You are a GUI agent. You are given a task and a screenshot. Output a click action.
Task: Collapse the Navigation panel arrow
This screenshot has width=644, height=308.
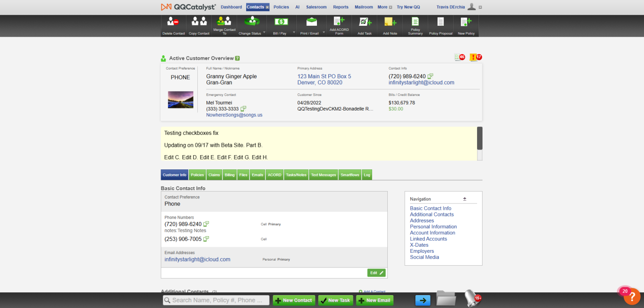click(465, 199)
